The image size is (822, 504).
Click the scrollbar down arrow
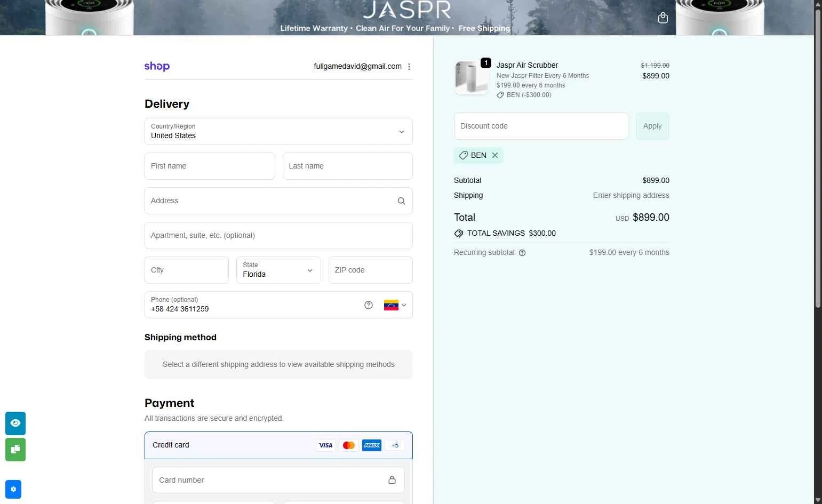(x=818, y=500)
